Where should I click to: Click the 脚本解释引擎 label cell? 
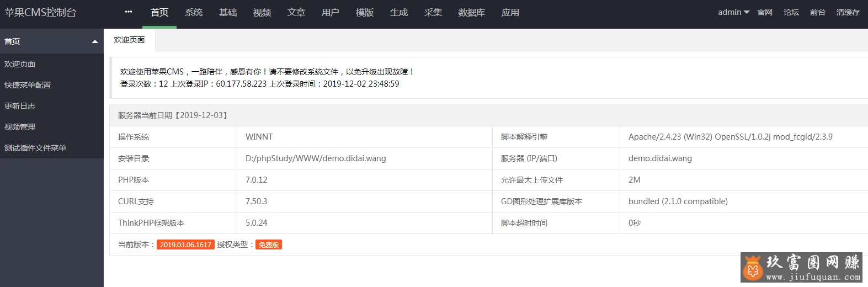(556, 137)
